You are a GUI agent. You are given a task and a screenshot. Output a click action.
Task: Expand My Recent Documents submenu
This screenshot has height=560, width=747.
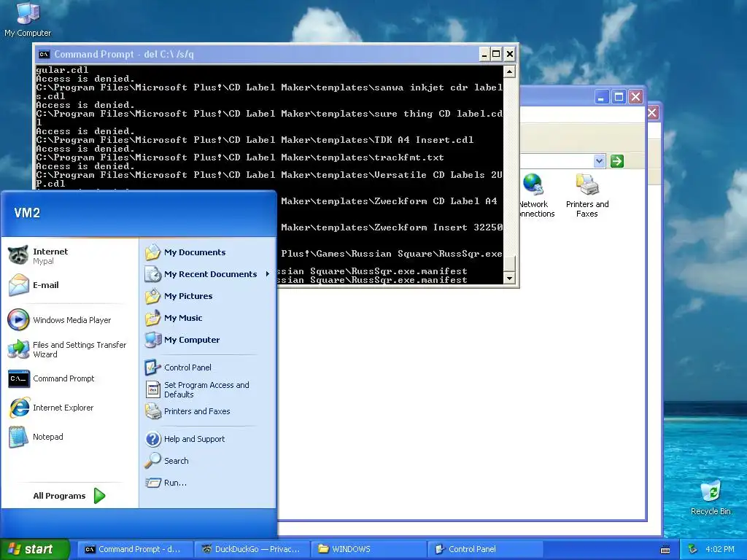click(208, 274)
